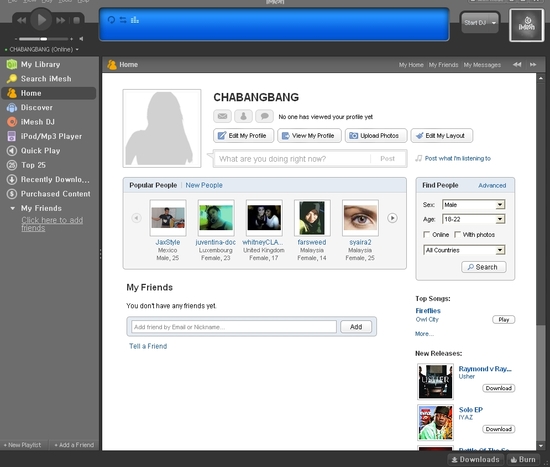
Task: Open the All Countries dropdown
Action: click(x=464, y=250)
